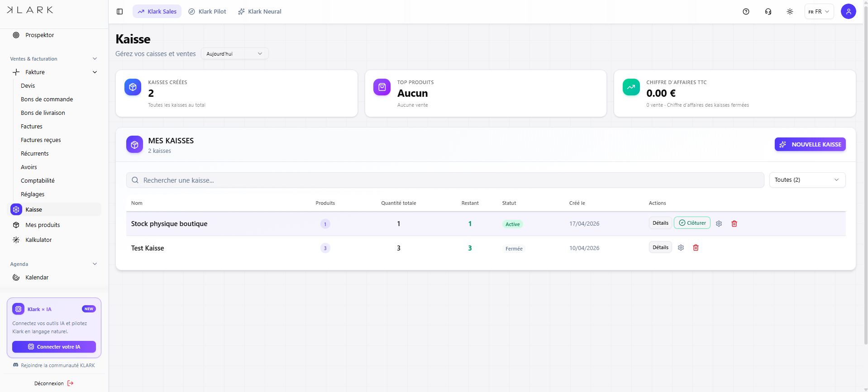Click the Top produits bag icon

[x=382, y=87]
